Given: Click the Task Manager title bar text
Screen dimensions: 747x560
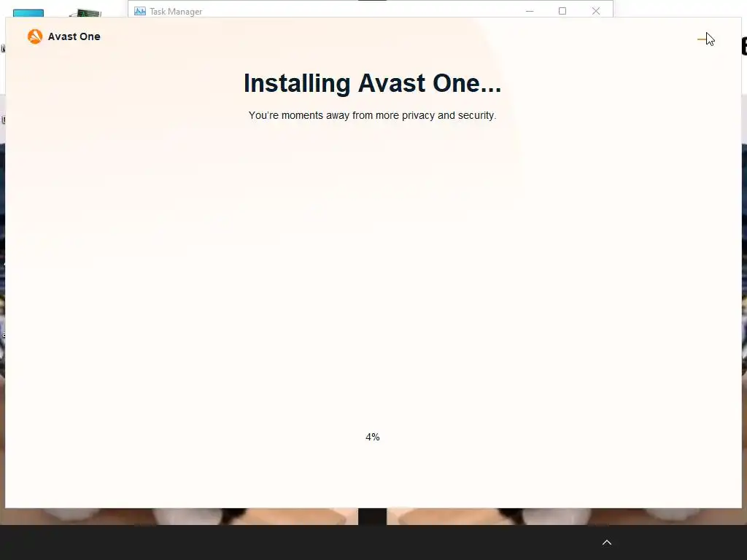Looking at the screenshot, I should click(x=176, y=12).
